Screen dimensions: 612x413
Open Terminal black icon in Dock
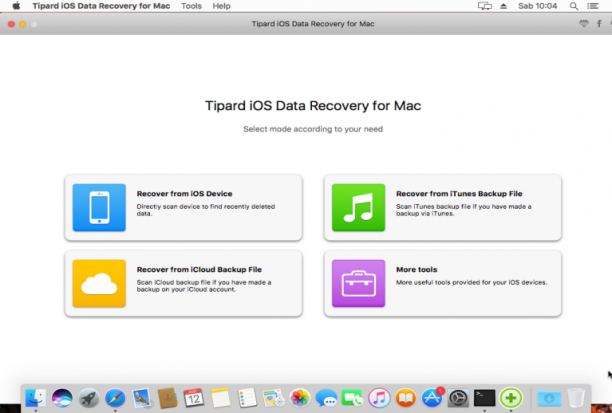pos(485,398)
